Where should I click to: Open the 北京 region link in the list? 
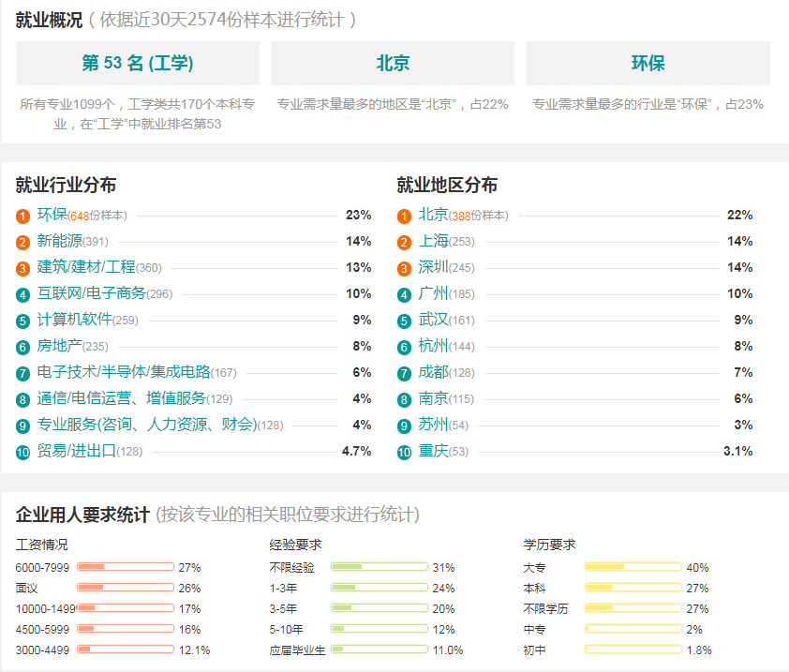[x=433, y=215]
